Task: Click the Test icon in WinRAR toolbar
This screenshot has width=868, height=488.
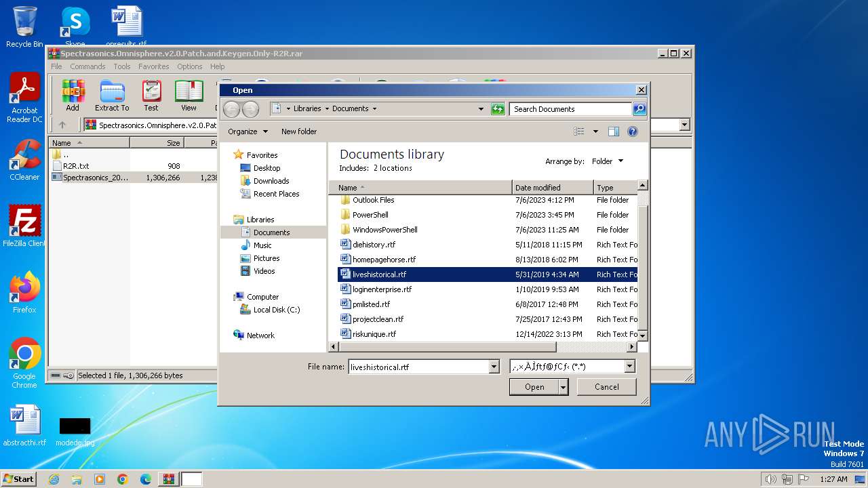Action: pos(151,96)
